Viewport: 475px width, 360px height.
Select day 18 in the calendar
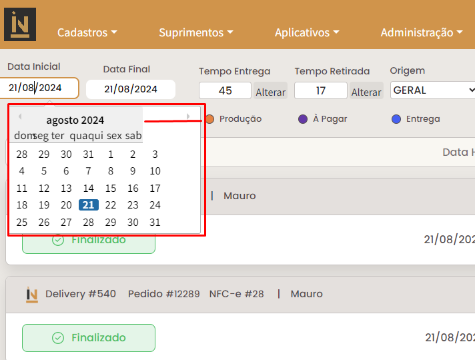22,205
